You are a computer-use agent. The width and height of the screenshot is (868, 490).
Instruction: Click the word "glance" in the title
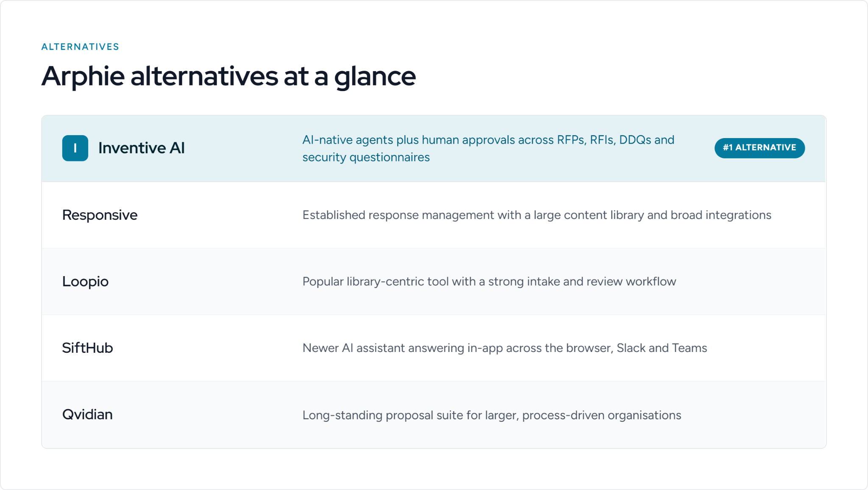(x=375, y=78)
